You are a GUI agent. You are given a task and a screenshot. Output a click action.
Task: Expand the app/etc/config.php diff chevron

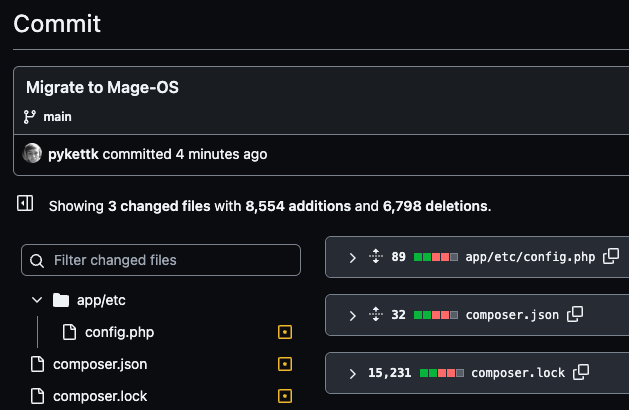point(353,258)
